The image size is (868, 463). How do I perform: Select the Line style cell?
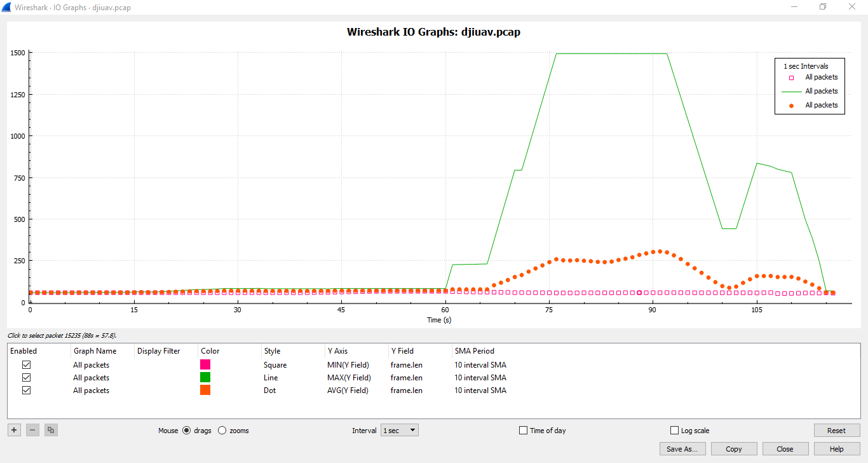coord(271,378)
